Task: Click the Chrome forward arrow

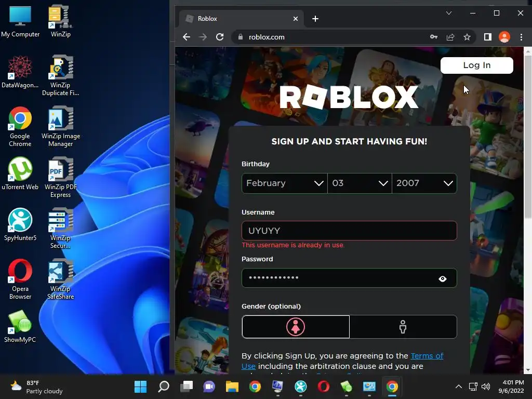Action: pyautogui.click(x=203, y=37)
